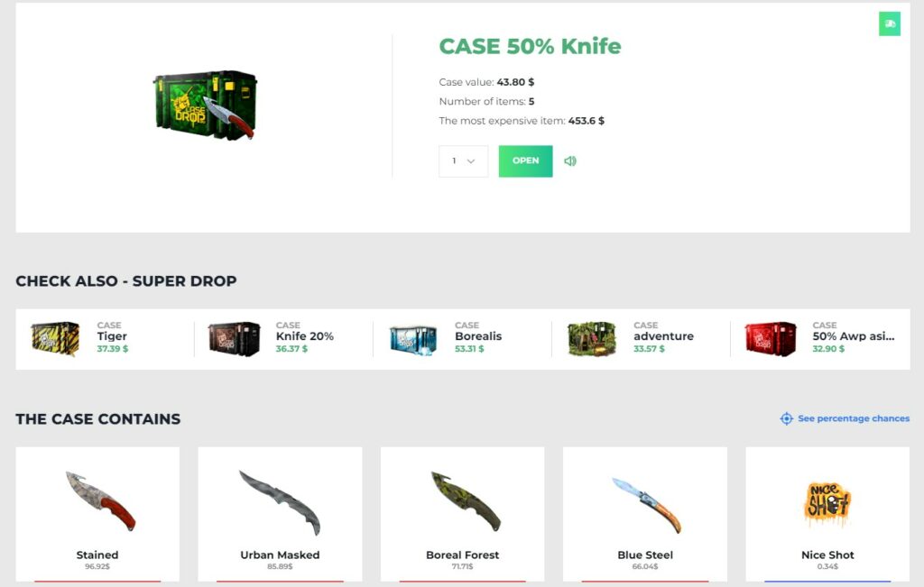
Task: Open the Tiger case name link
Action: [x=112, y=336]
